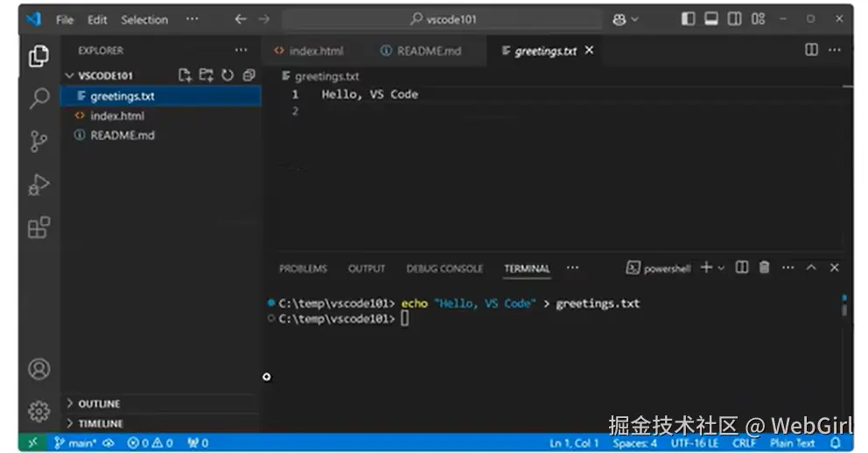Create a new folder in VSCODE101
This screenshot has height=453, width=868.
206,75
